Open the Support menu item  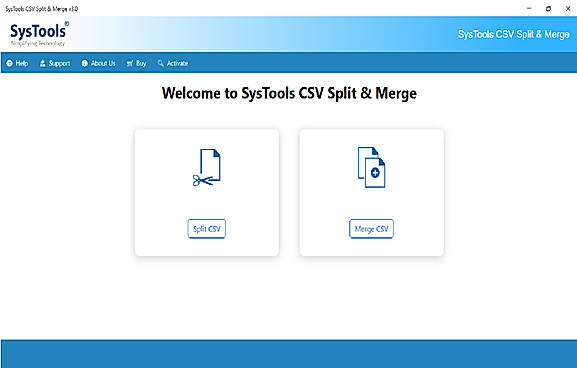tap(55, 63)
